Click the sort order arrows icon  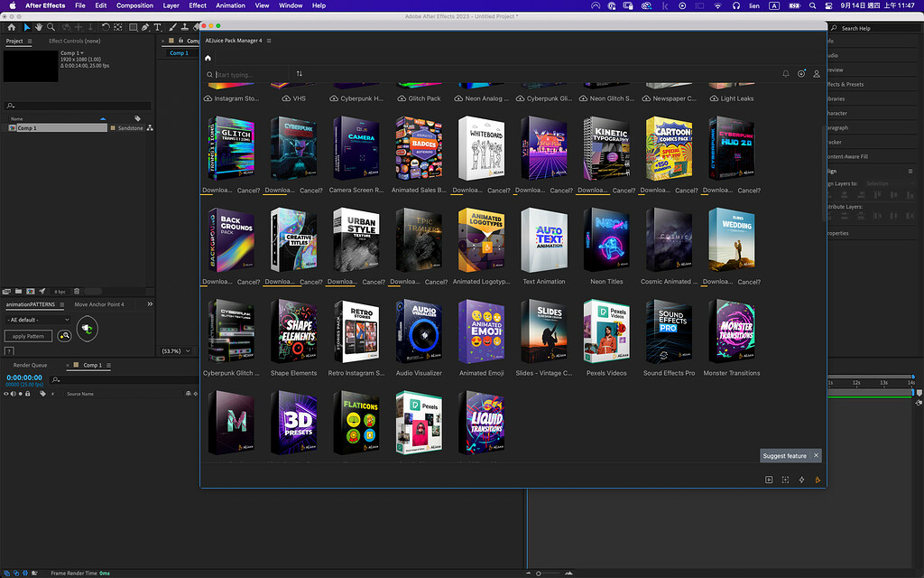coord(299,74)
